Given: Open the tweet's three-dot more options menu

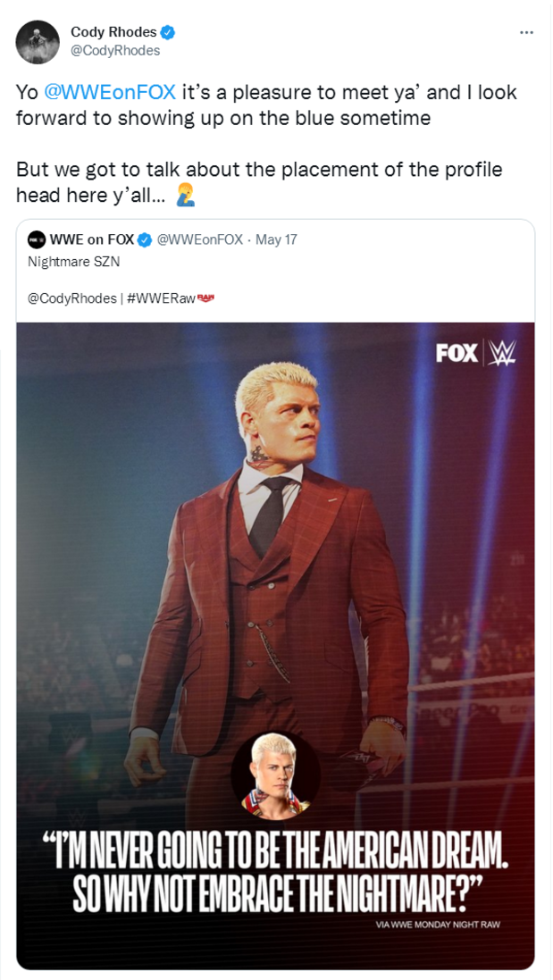Looking at the screenshot, I should tap(526, 32).
